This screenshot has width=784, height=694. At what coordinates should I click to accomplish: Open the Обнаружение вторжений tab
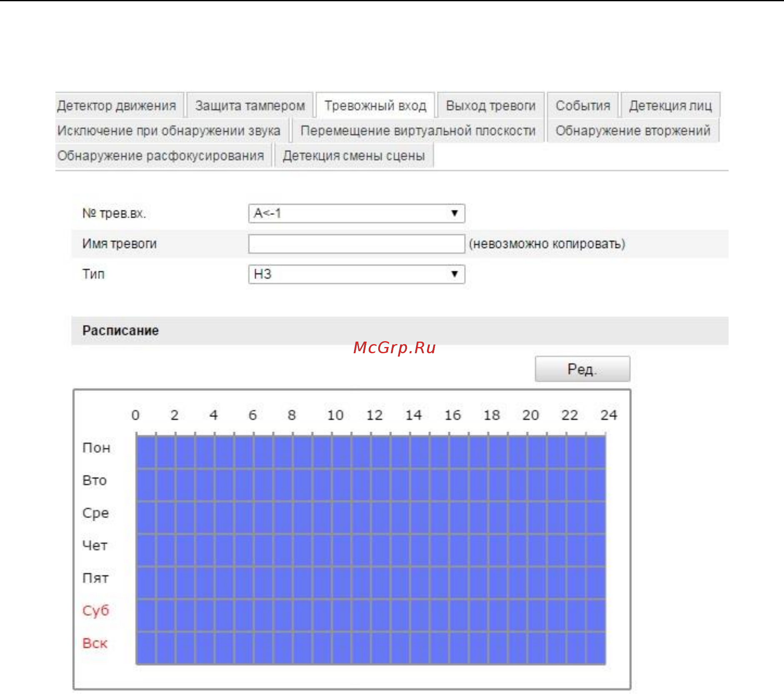(x=633, y=130)
